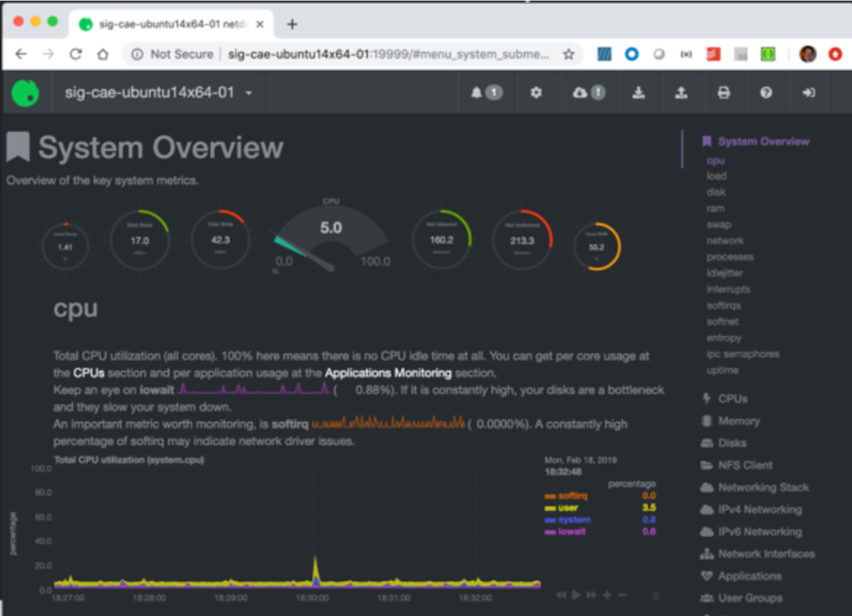Reload the page with refresh icon

pos(75,55)
